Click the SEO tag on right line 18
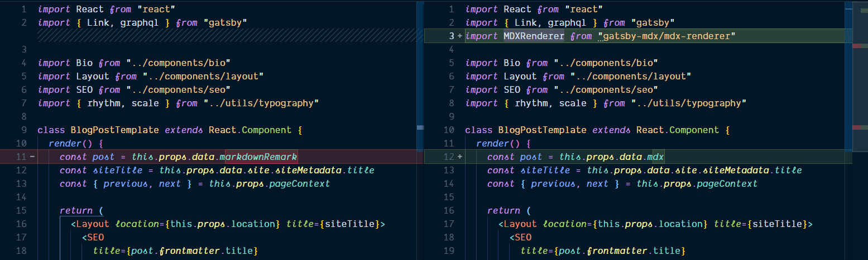Viewport: 868px width, 260px height. 523,238
